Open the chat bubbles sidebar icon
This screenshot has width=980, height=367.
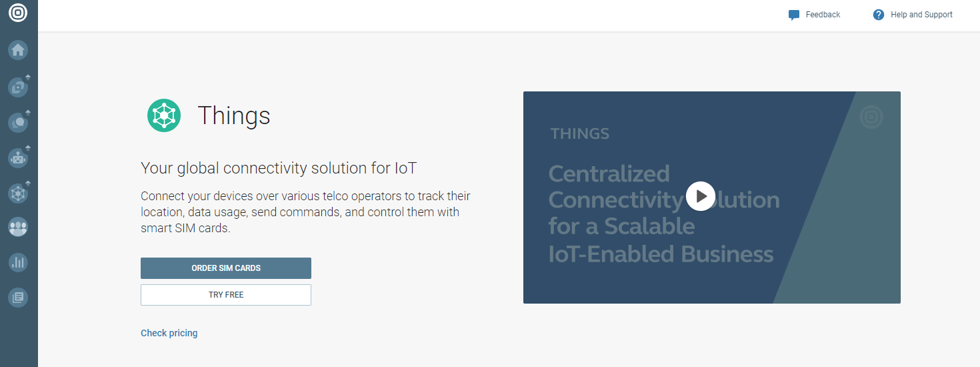coord(18,122)
